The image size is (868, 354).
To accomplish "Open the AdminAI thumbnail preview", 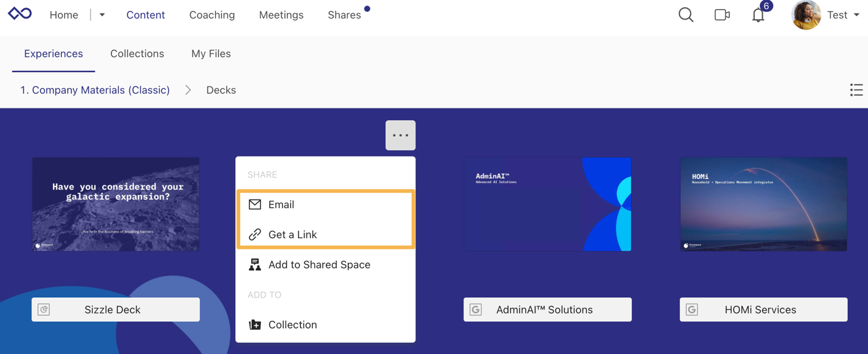I will tap(548, 204).
